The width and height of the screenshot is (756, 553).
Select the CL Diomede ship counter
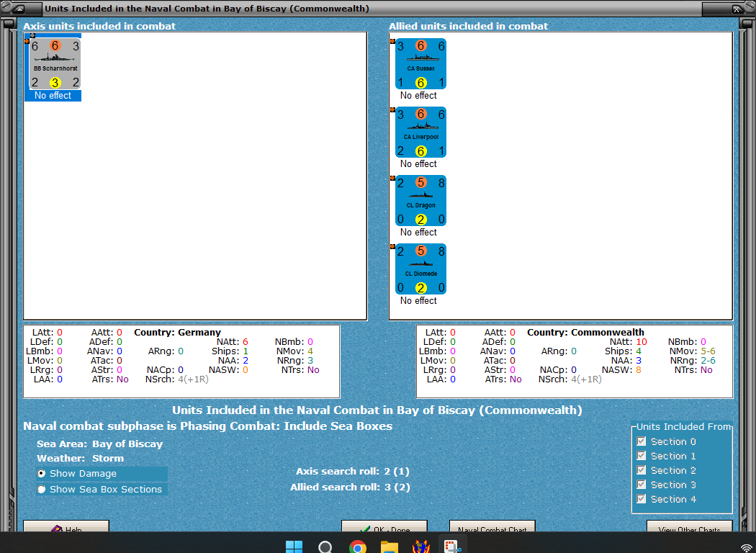pos(420,269)
